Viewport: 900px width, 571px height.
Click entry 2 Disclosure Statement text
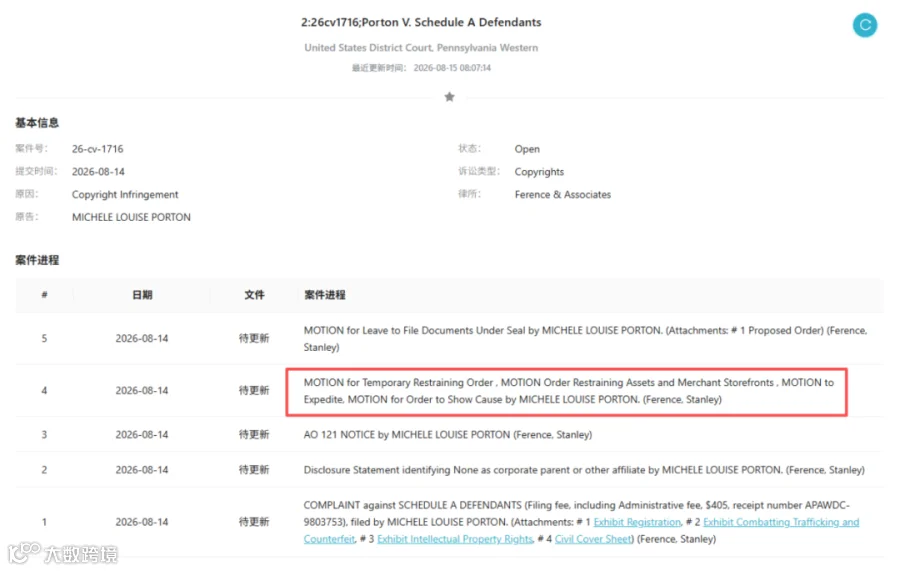click(584, 470)
